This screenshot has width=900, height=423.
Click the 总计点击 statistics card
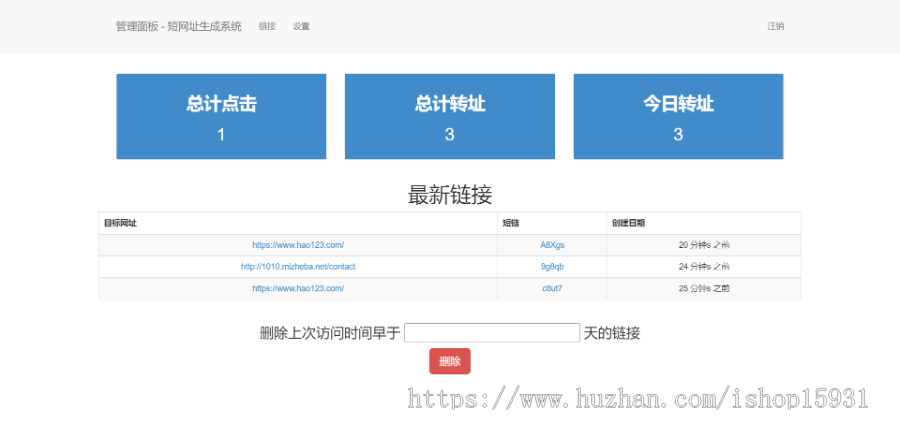(x=221, y=117)
